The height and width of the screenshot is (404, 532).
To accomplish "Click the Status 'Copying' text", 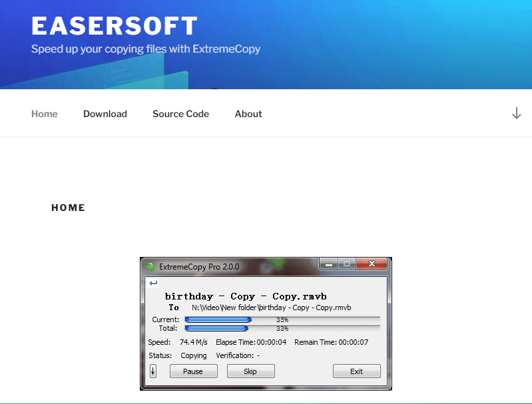I will 193,355.
